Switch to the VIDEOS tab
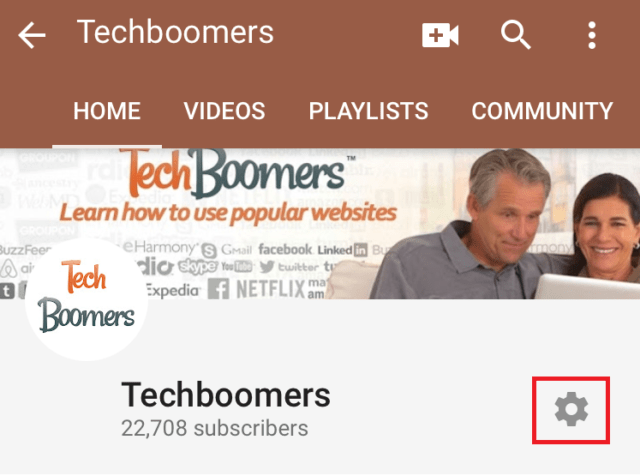This screenshot has height=476, width=640. click(224, 111)
